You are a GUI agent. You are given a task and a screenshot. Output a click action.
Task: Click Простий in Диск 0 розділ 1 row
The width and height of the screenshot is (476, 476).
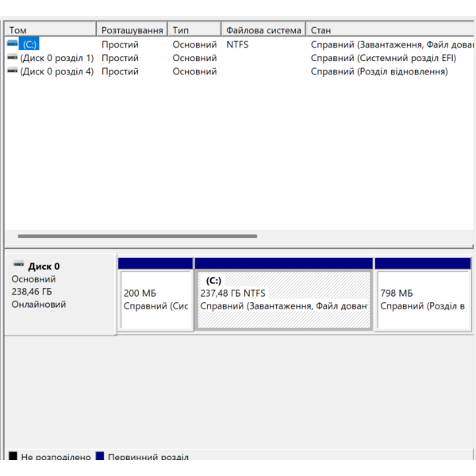120,58
